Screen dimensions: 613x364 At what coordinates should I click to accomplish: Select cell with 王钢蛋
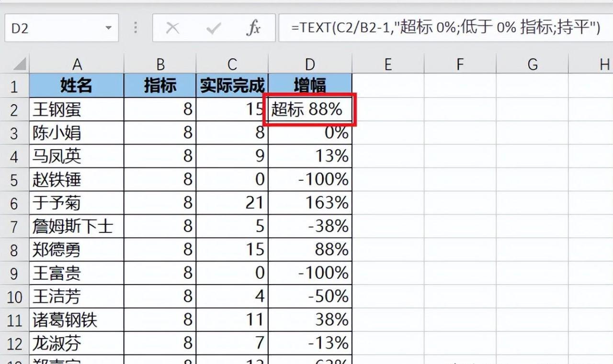coord(77,110)
